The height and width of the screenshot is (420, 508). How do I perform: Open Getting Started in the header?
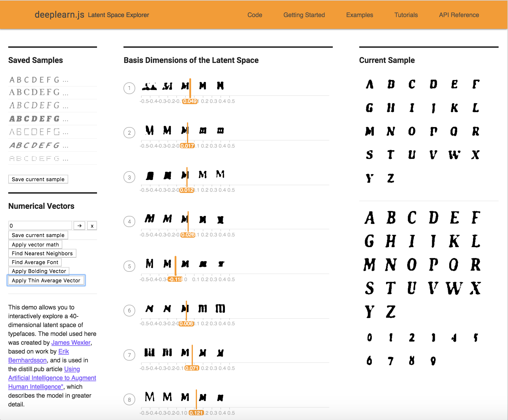[304, 15]
